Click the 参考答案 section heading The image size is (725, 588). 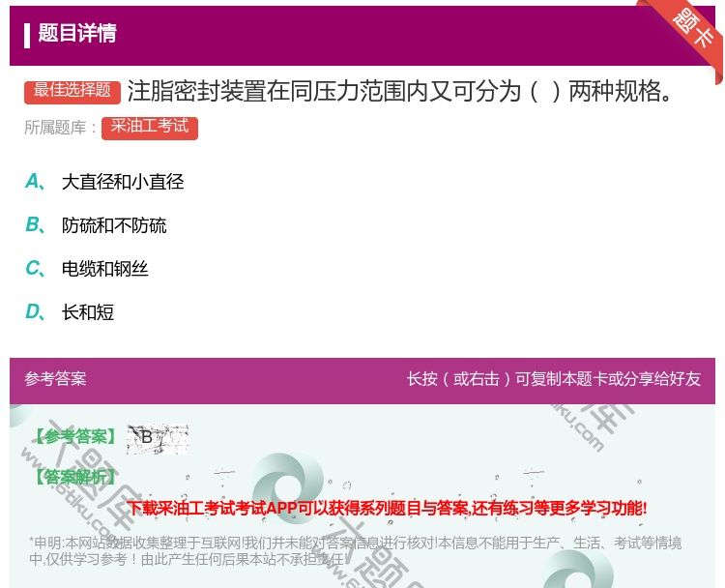tap(55, 379)
